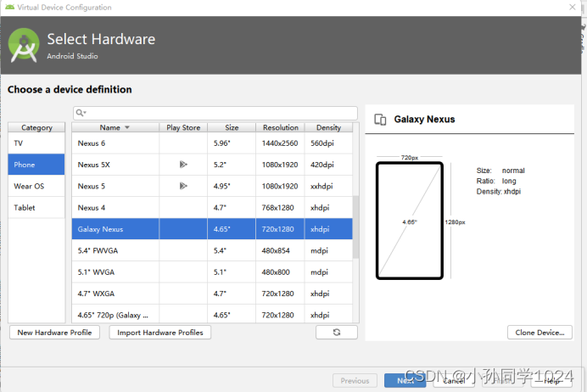Click the Category column header

click(36, 127)
